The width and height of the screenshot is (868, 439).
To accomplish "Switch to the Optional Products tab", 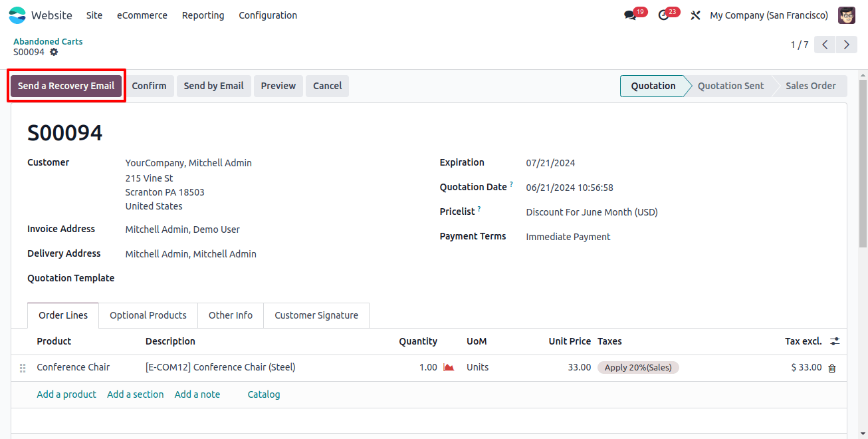I will pyautogui.click(x=148, y=315).
